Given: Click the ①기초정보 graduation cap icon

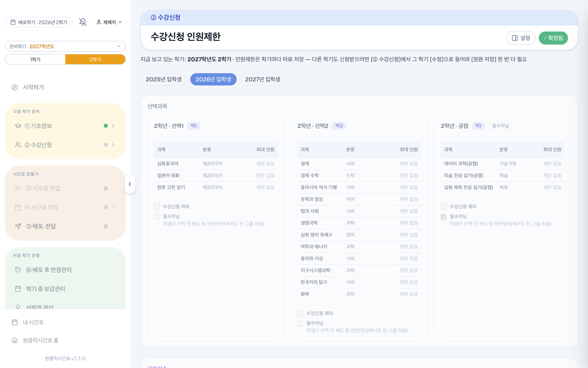Looking at the screenshot, I should point(18,126).
